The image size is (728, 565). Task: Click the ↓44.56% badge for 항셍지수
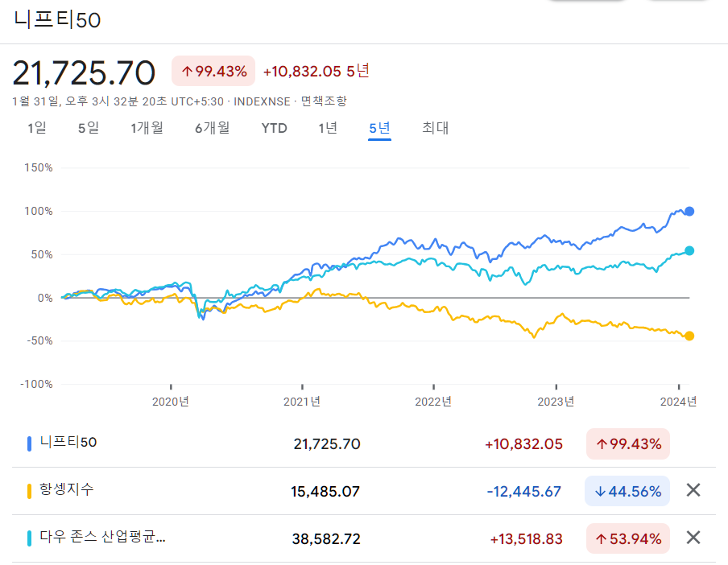point(627,491)
